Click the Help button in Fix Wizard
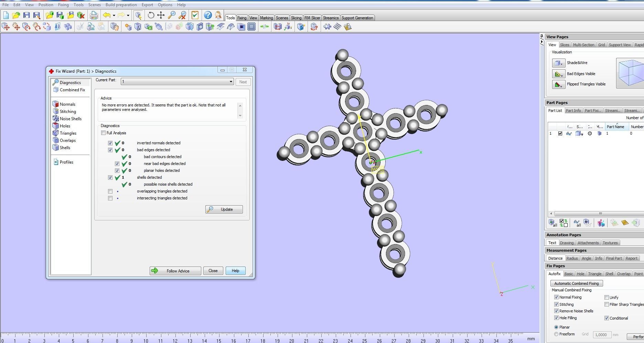Screen dimensions: 644x343 (235, 271)
